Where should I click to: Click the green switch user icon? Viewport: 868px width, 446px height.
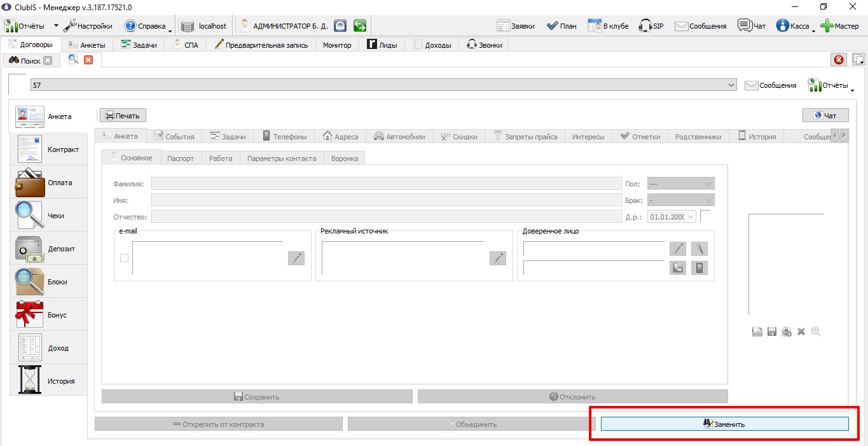[360, 26]
